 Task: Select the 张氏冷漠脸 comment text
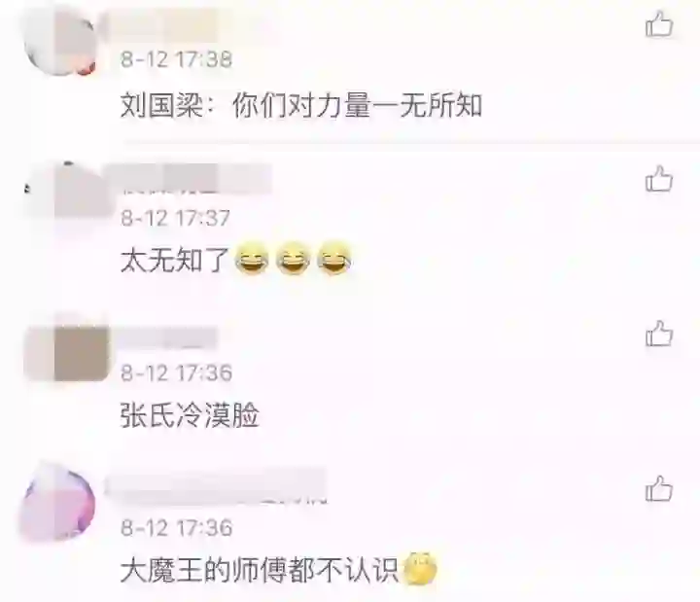[x=190, y=416]
